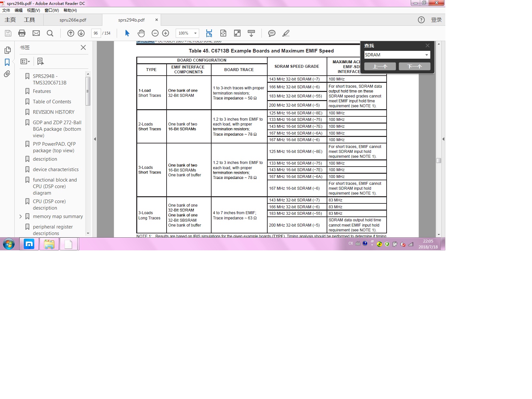Click the document vertical scrollbar thumb
532x399 pixels.
(439, 161)
